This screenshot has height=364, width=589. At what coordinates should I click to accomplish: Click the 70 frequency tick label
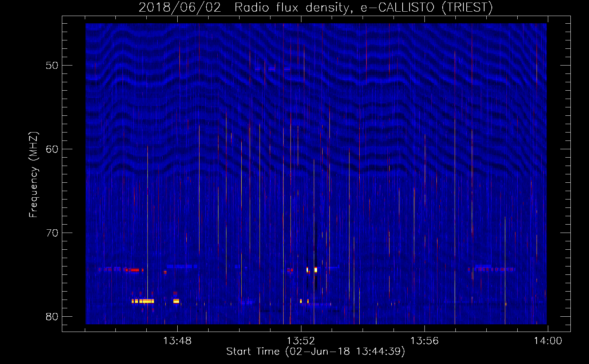click(x=52, y=233)
